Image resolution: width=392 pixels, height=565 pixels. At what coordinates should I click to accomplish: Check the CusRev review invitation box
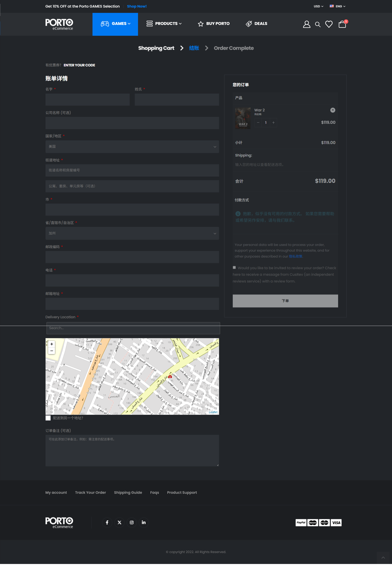click(234, 268)
